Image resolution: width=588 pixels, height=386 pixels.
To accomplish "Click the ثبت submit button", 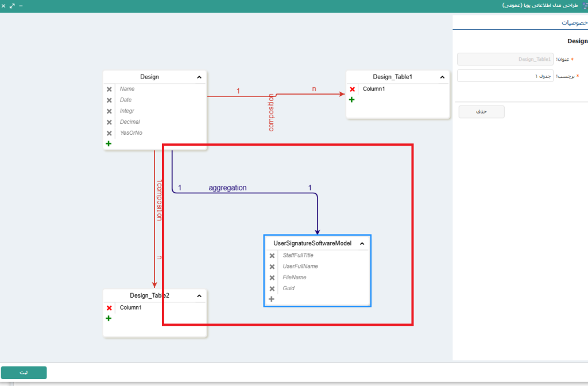I will tap(24, 373).
